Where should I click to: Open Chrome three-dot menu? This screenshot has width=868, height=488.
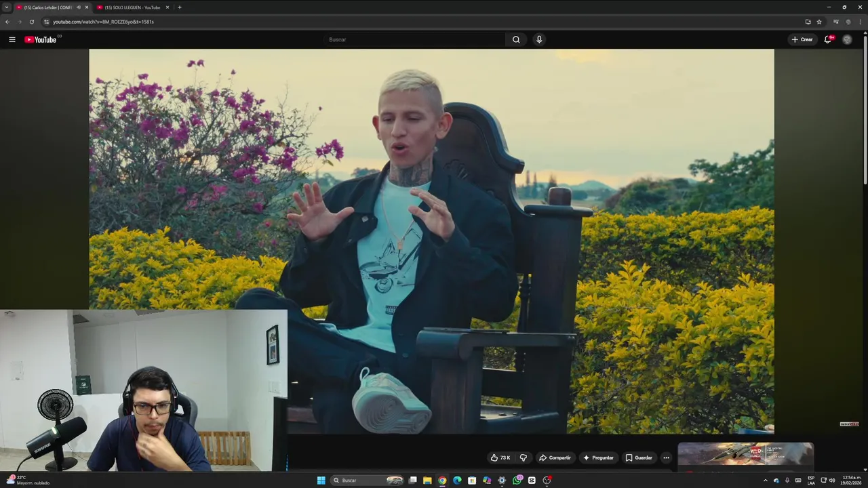[x=860, y=22]
